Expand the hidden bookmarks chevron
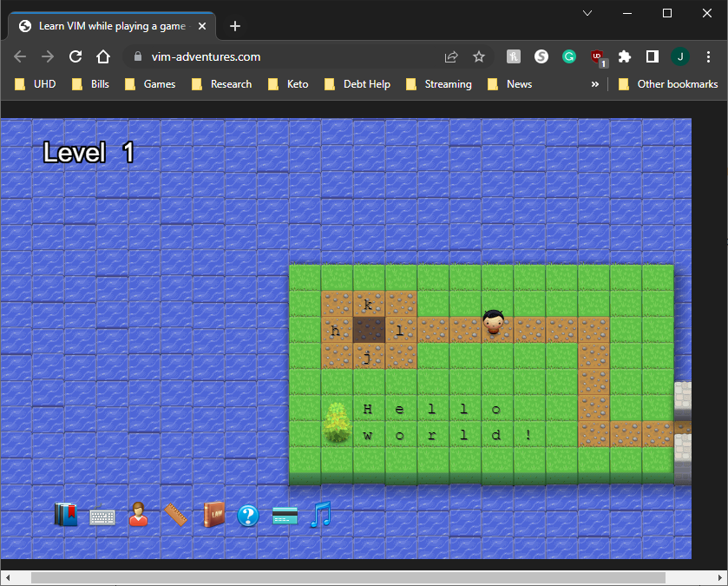The height and width of the screenshot is (586, 728). pos(594,84)
